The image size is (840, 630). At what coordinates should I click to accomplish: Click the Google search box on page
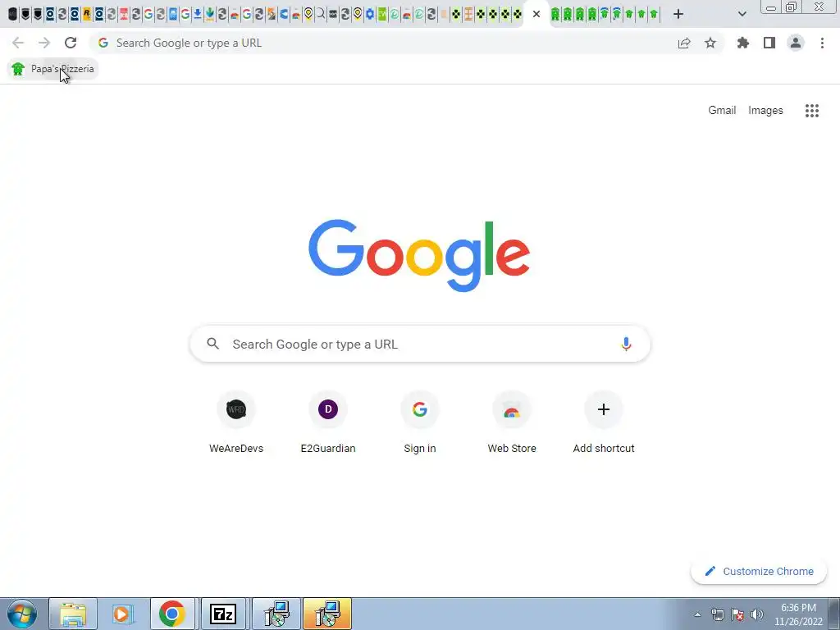coord(420,344)
